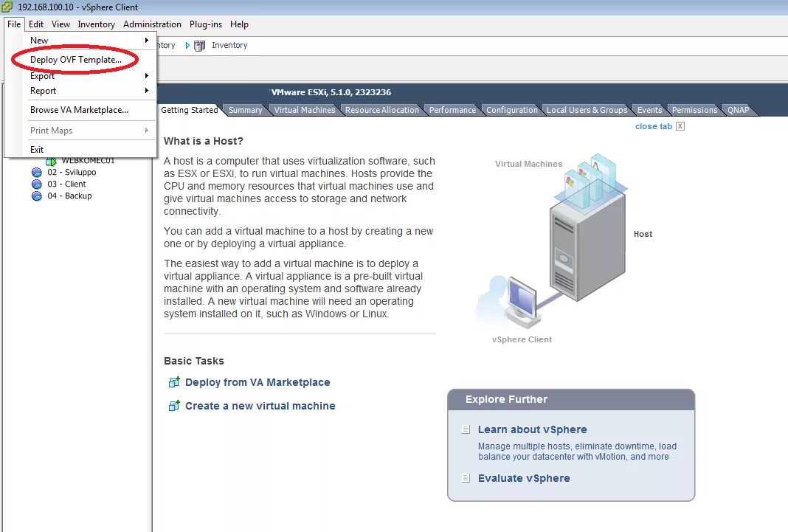This screenshot has width=788, height=532.
Task: Click the vSphere Client computer illustration
Action: tap(522, 301)
